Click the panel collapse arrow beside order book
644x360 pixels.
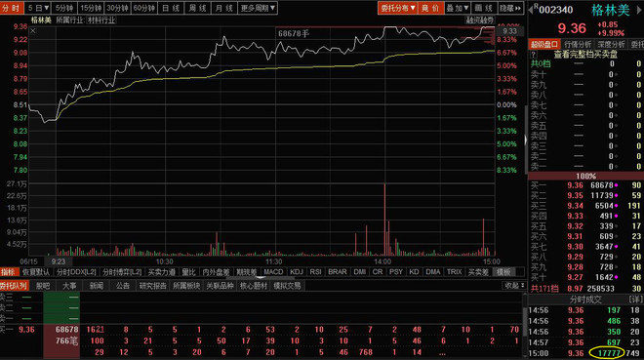(526, 140)
